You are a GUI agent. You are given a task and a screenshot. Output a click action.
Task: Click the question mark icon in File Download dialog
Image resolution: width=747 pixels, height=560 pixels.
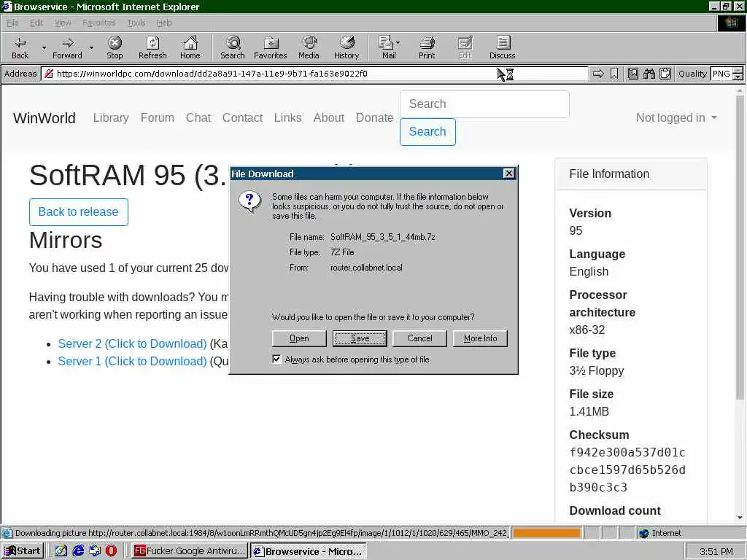[249, 202]
